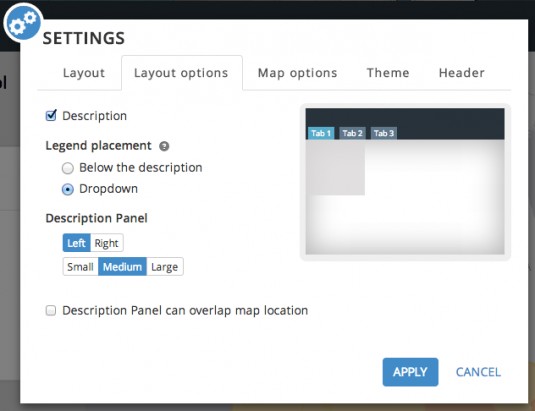Switch to the Layout tab
The width and height of the screenshot is (535, 411).
[x=84, y=73]
